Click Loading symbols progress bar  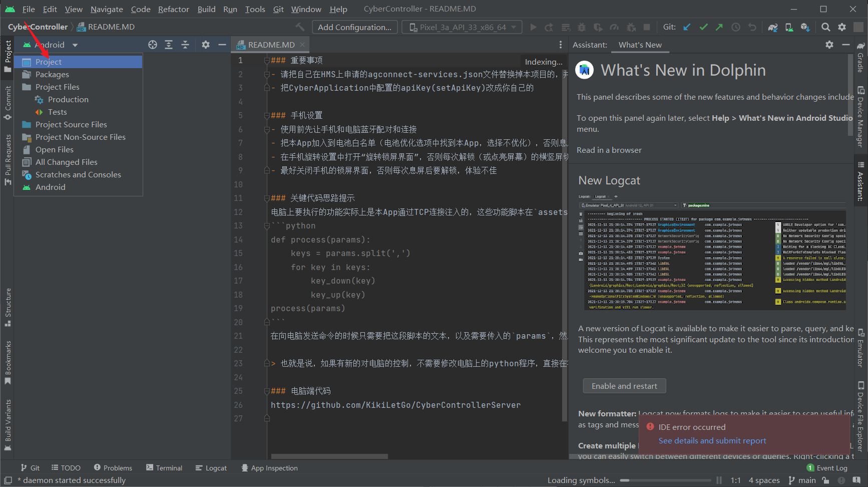[x=665, y=480]
